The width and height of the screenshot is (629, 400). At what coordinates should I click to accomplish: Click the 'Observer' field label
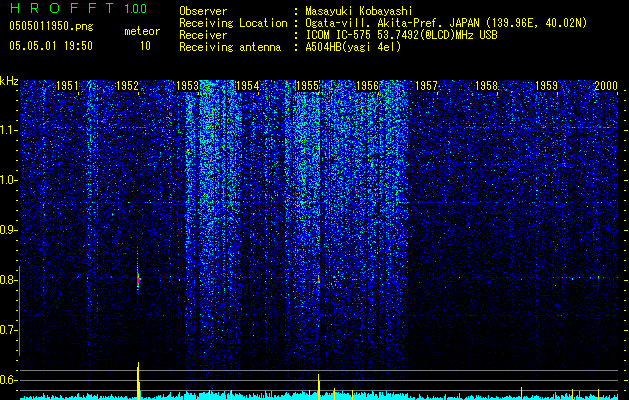click(x=203, y=11)
